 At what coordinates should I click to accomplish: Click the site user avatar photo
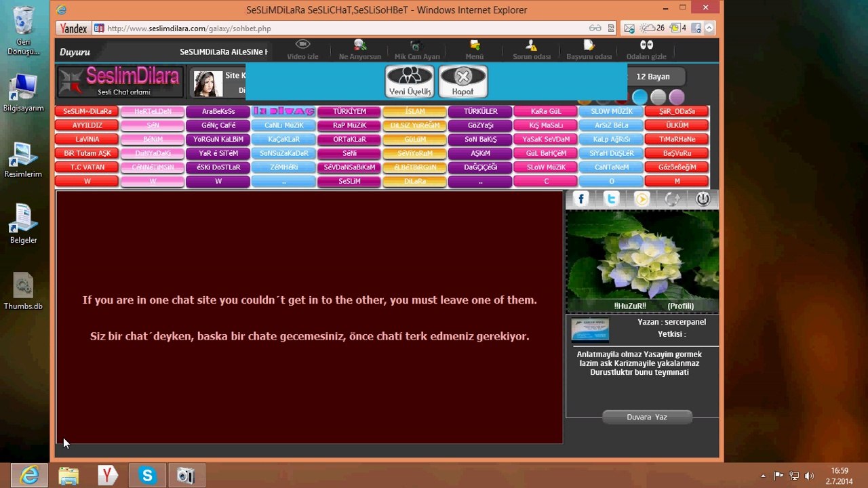coord(208,83)
